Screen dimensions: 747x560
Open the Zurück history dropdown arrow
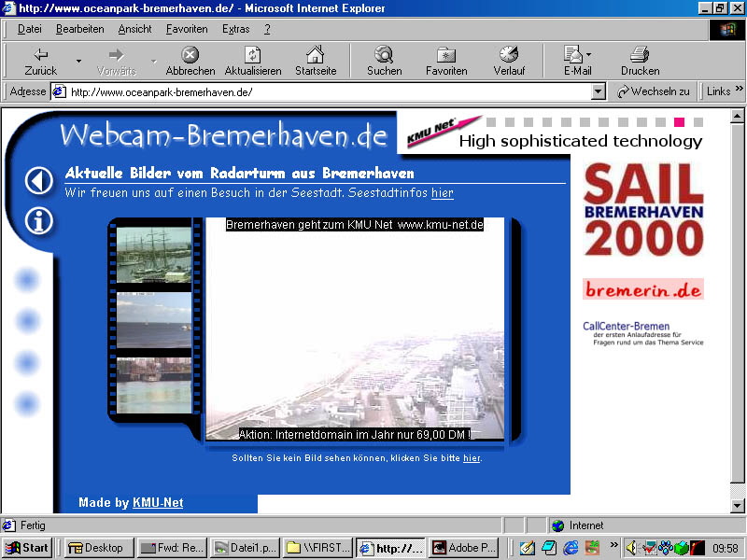pyautogui.click(x=78, y=61)
